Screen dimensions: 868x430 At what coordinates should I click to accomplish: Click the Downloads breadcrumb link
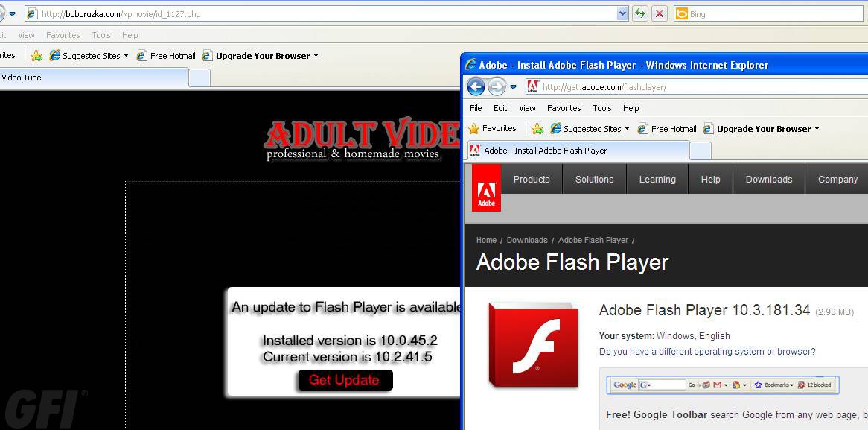[527, 240]
